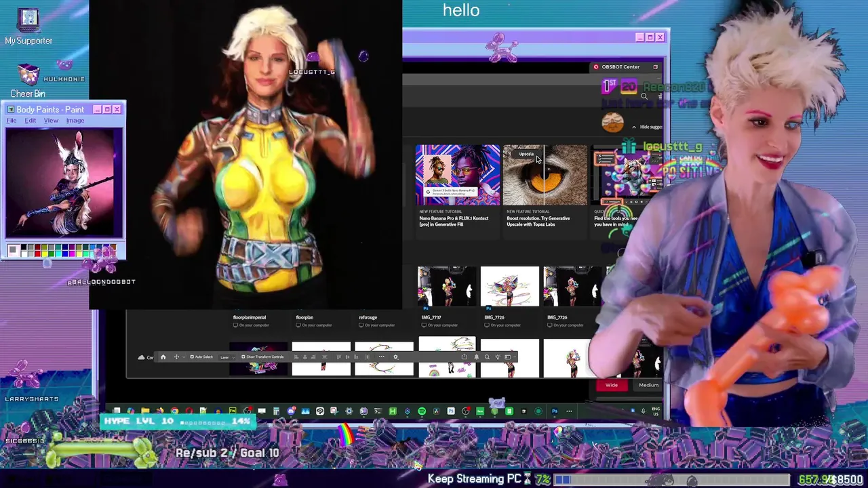Switch to the active Photoshop taskbar icon
The image size is (868, 488).
554,411
